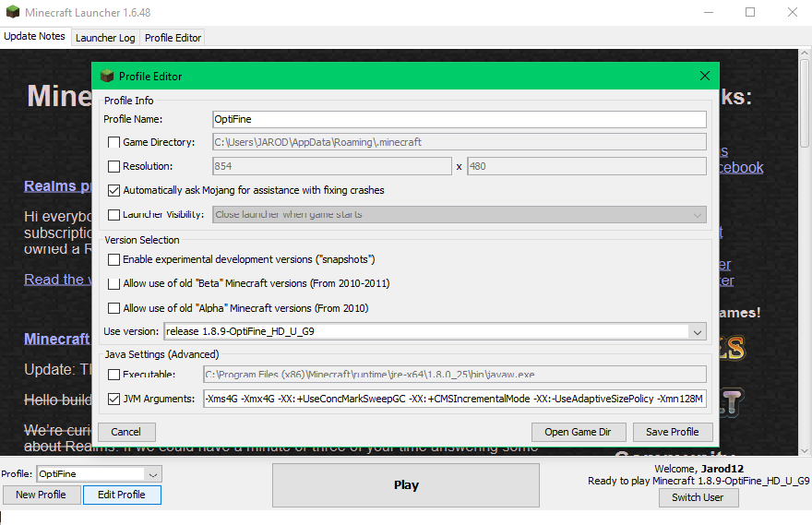This screenshot has height=525, width=812.
Task: Enable experimental development versions snapshots
Action: tap(113, 259)
